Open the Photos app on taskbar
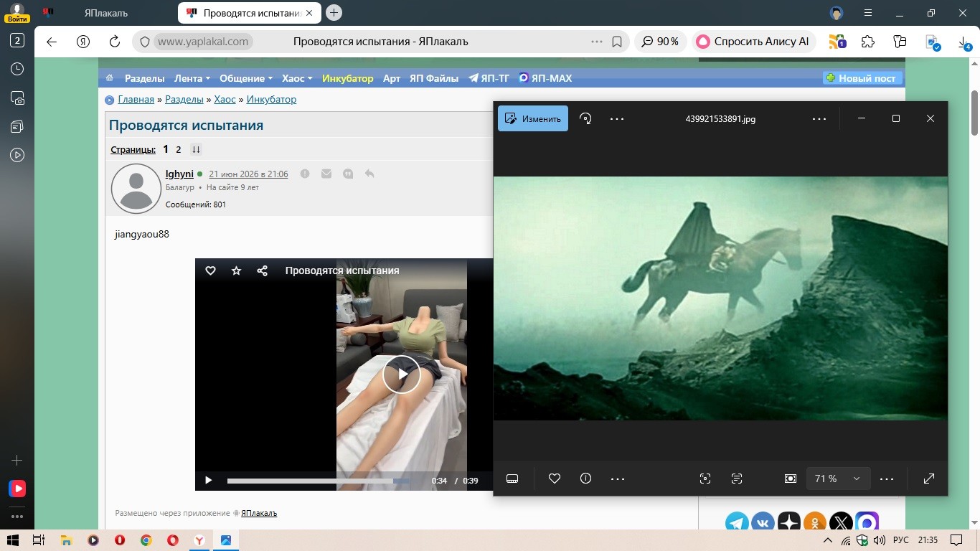980x551 pixels. pyautogui.click(x=225, y=540)
